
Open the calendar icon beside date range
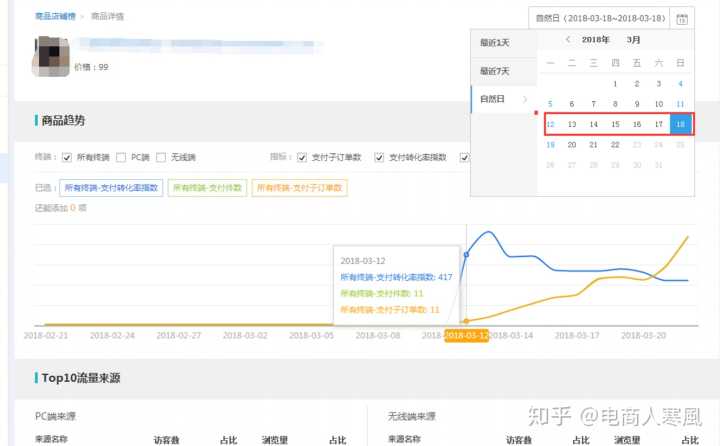click(682, 18)
